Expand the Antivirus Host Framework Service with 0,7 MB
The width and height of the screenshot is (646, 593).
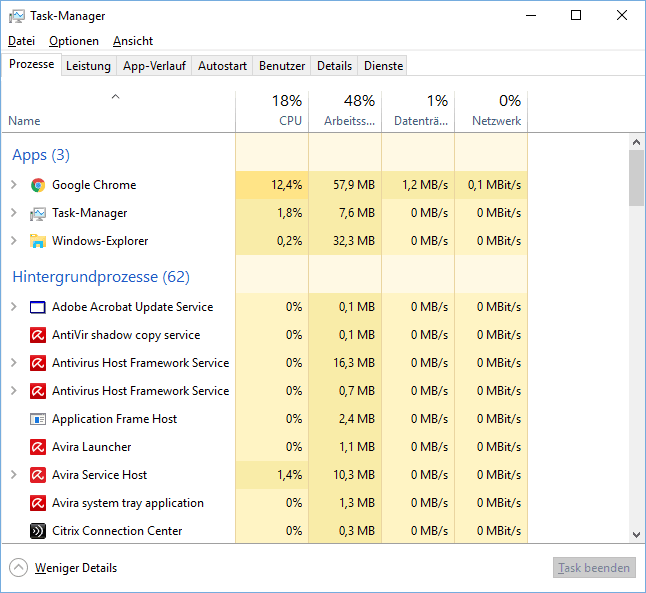coord(14,391)
